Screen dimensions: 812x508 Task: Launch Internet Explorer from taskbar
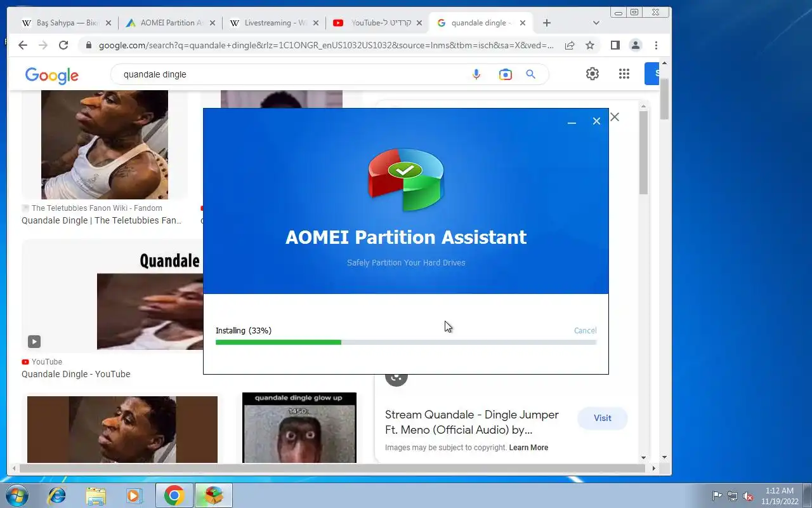pos(57,495)
